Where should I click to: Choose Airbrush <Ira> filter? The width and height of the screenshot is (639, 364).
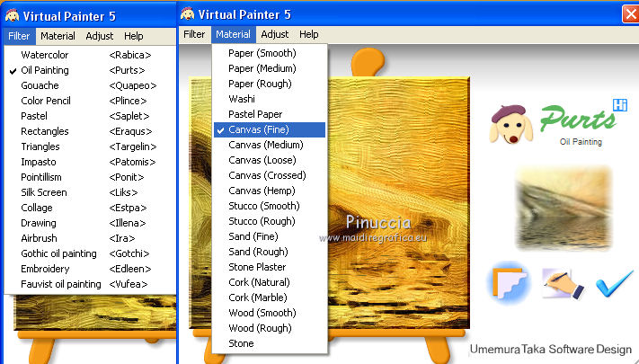(90, 238)
